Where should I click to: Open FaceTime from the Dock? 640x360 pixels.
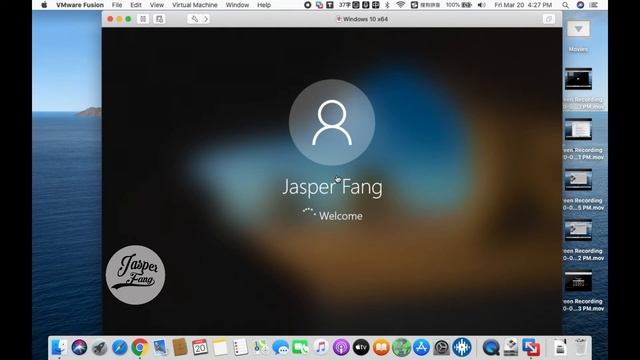click(300, 347)
